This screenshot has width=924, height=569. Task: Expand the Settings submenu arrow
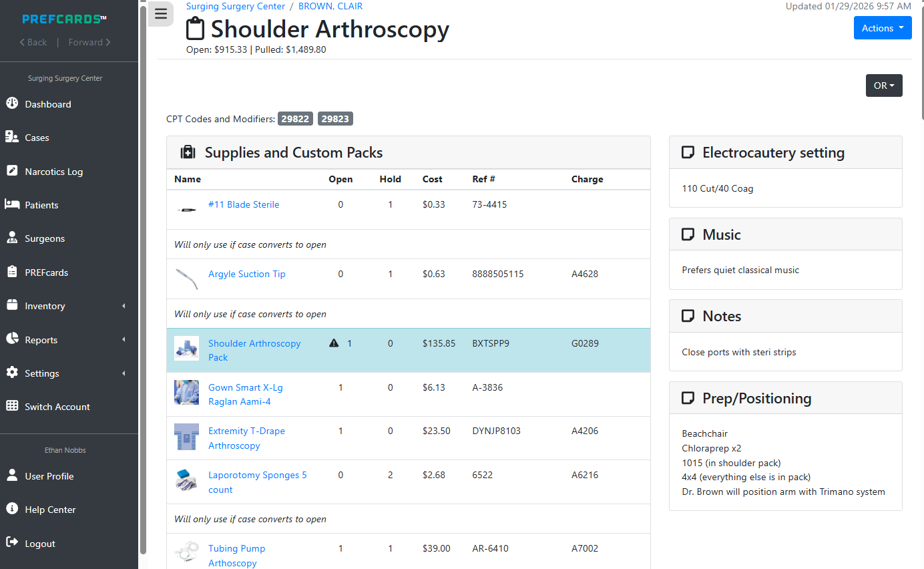124,373
